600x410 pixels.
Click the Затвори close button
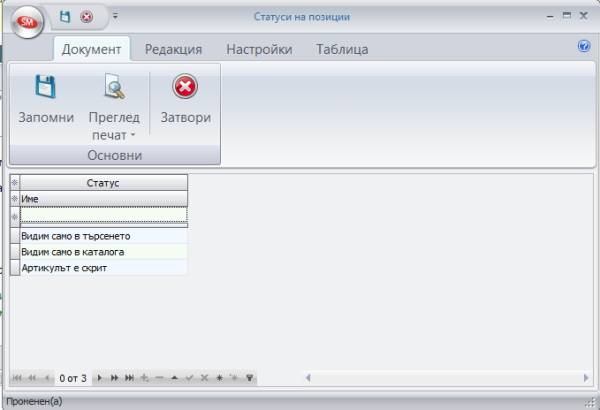point(186,100)
